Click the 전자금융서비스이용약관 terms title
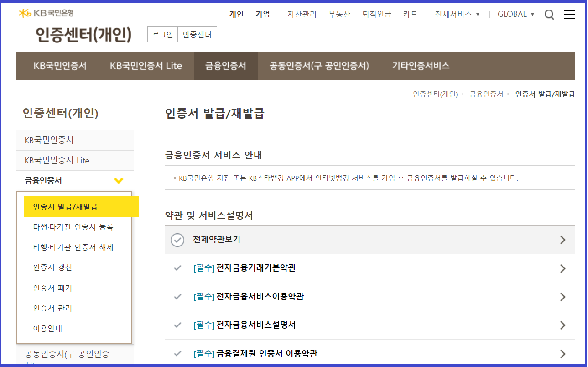588x367 pixels. pos(260,297)
